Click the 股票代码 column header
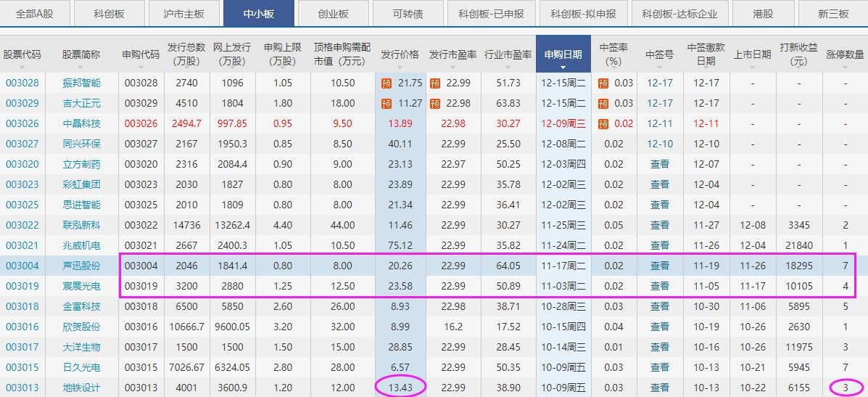This screenshot has width=868, height=397. [22, 54]
